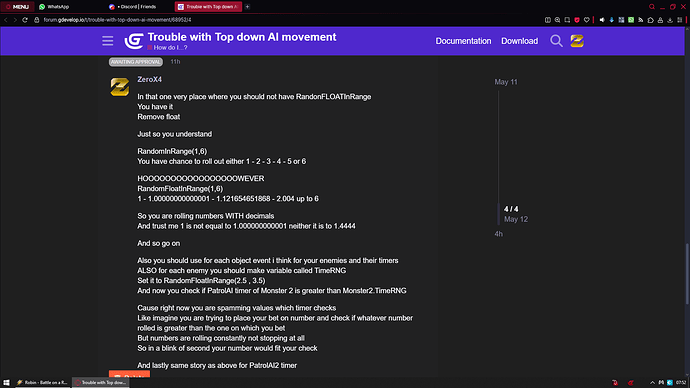Open the forum hamburger sidebar menu
The height and width of the screenshot is (388, 690).
pyautogui.click(x=108, y=41)
